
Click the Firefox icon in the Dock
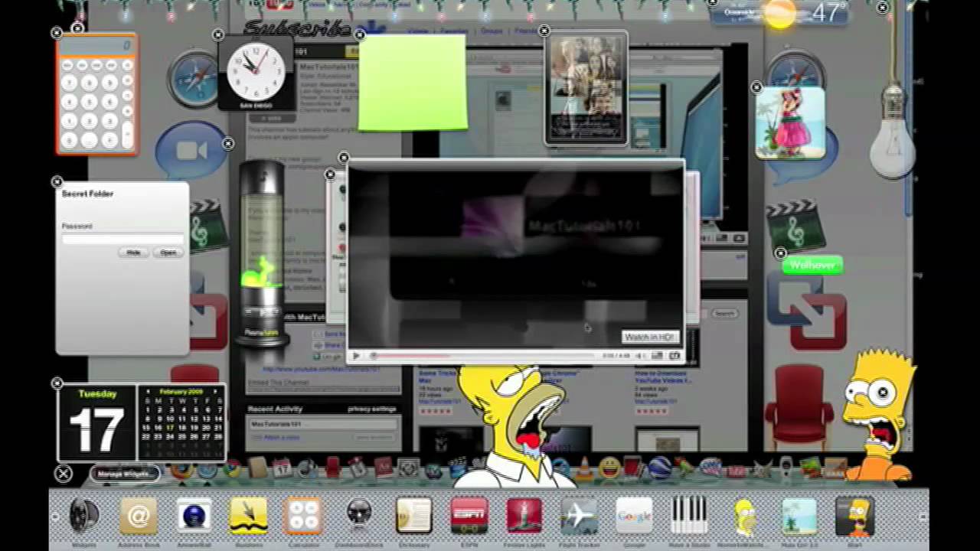pyautogui.click(x=182, y=469)
